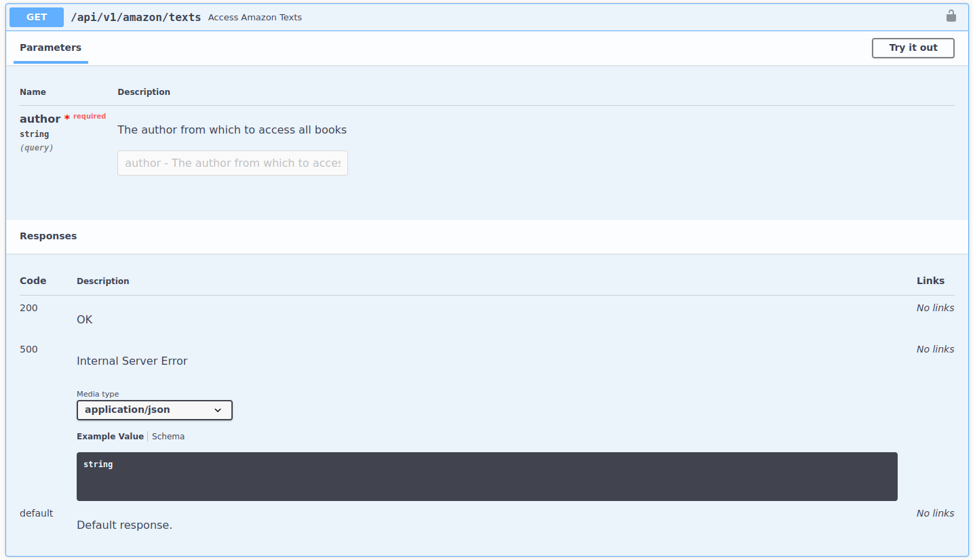The width and height of the screenshot is (973, 560).
Task: Click the /api/v1/amazon/texts endpoint path
Action: click(136, 17)
